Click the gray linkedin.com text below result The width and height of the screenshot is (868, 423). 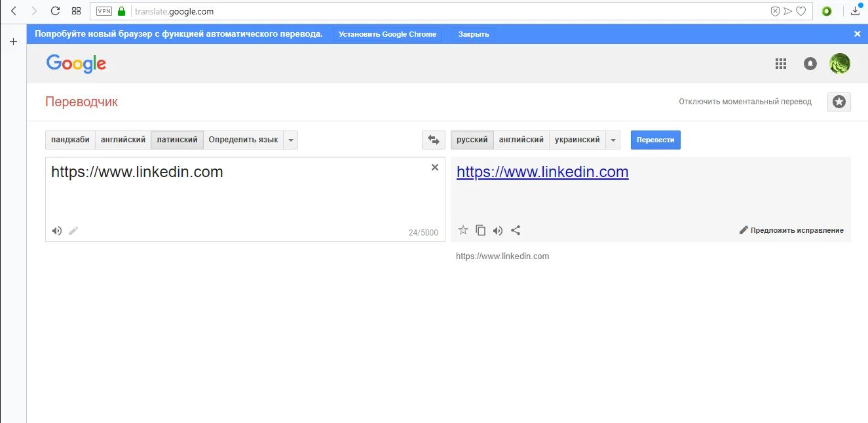(502, 256)
